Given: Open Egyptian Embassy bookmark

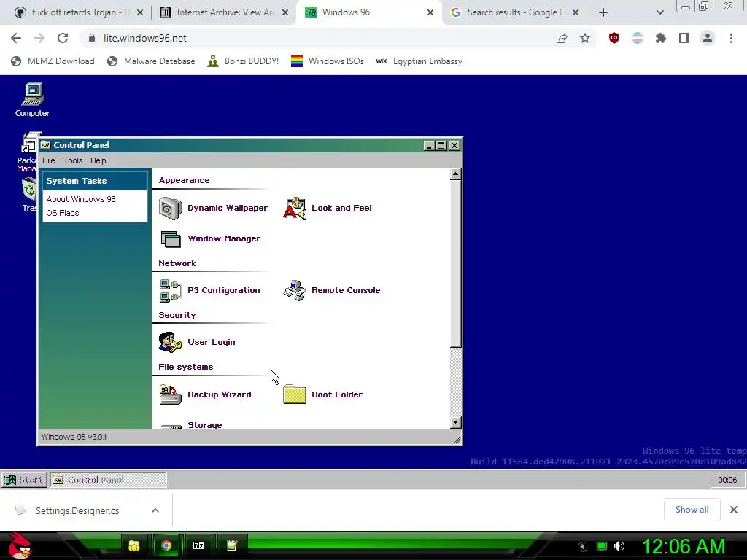Looking at the screenshot, I should (419, 61).
